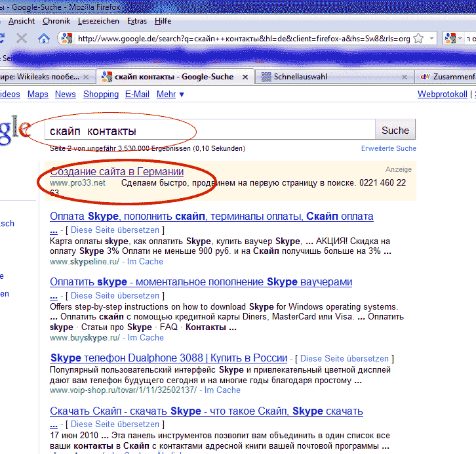Switch to the Wikileaks tab
This screenshot has height=454, width=476.
tap(47, 77)
